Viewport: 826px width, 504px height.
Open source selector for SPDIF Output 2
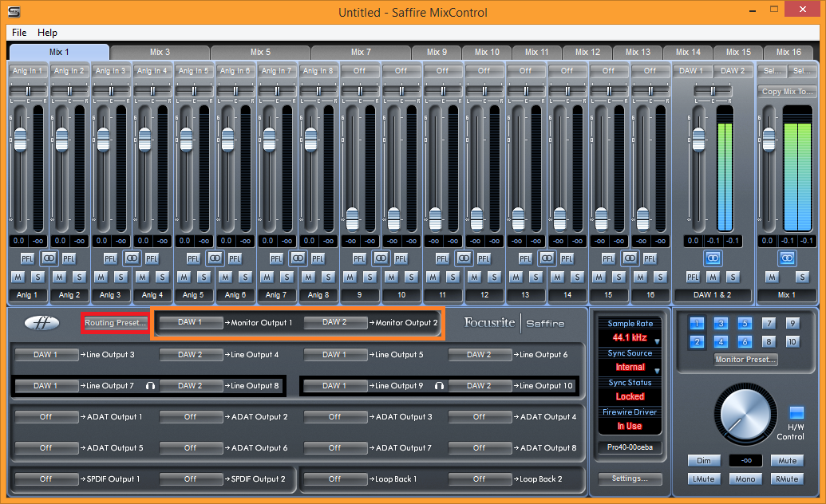[191, 479]
